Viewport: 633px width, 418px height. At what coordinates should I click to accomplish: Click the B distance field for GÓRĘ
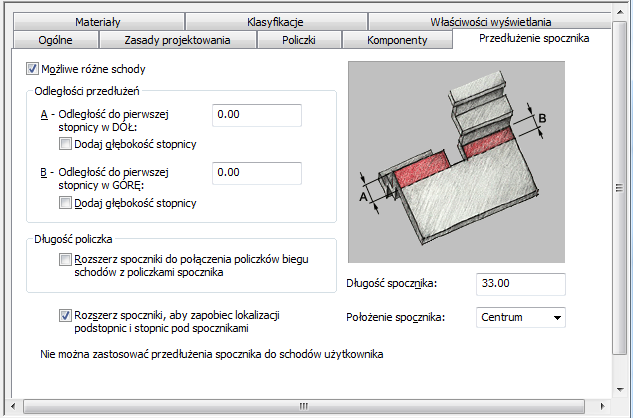tap(257, 173)
